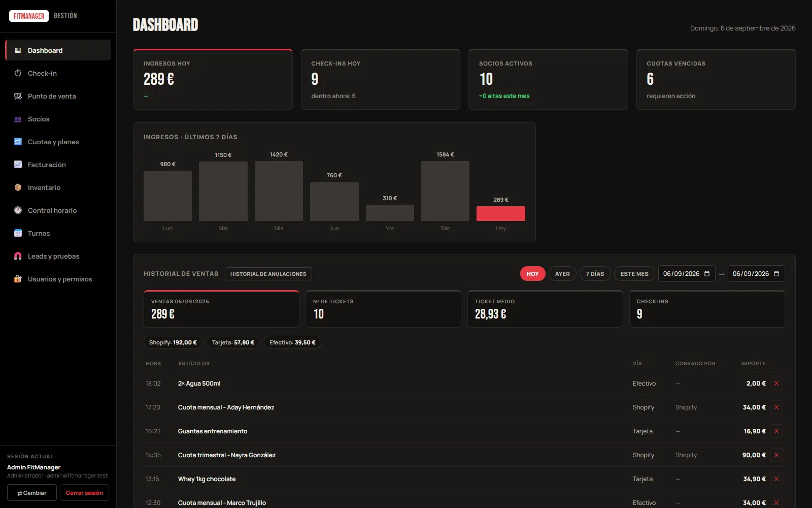Click the red Hoy bar in chart
The height and width of the screenshot is (508, 812).
(501, 213)
